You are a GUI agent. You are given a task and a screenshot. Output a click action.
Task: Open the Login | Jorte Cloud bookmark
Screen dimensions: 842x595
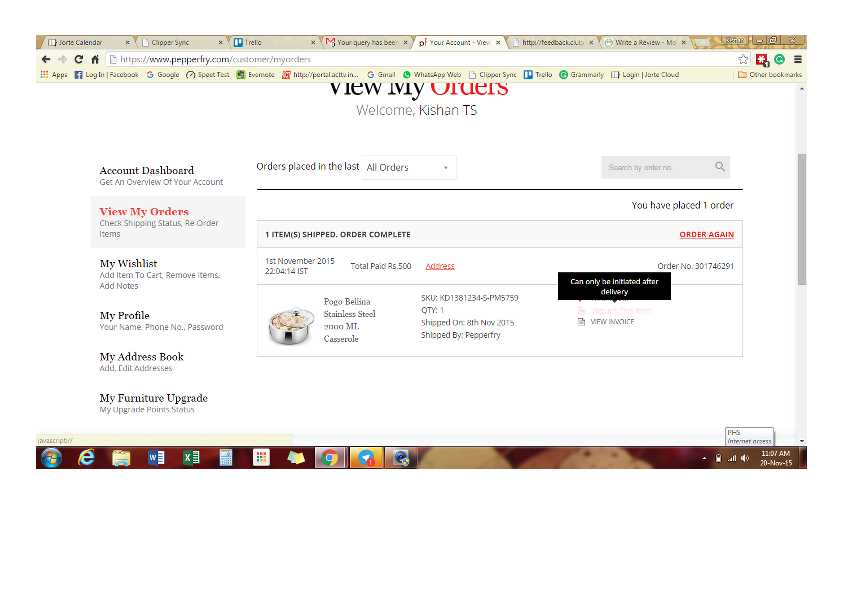[645, 75]
